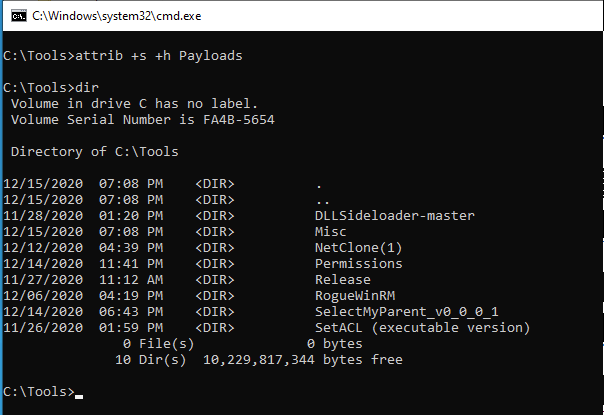Click the Misc directory entry

(x=330, y=231)
